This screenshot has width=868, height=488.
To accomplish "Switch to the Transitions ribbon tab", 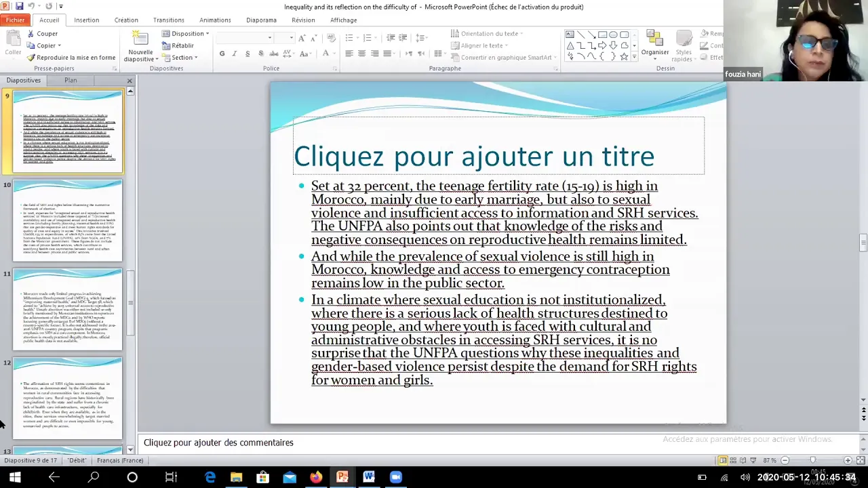I will (169, 20).
